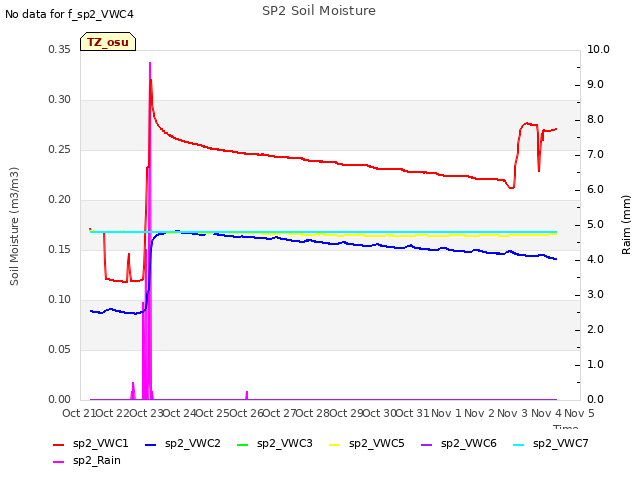640x480 pixels.
Task: Click the Oct 31 date label
Action: tap(413, 413)
